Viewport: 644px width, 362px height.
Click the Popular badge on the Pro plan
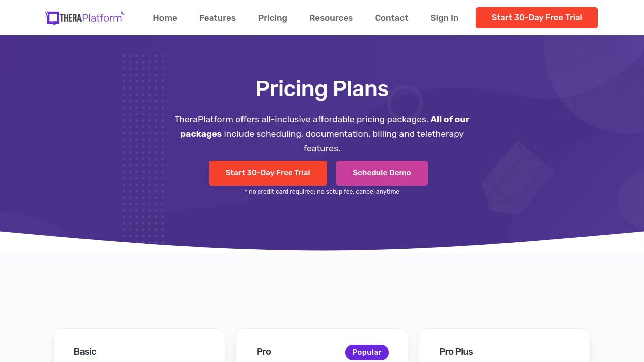pos(367,352)
